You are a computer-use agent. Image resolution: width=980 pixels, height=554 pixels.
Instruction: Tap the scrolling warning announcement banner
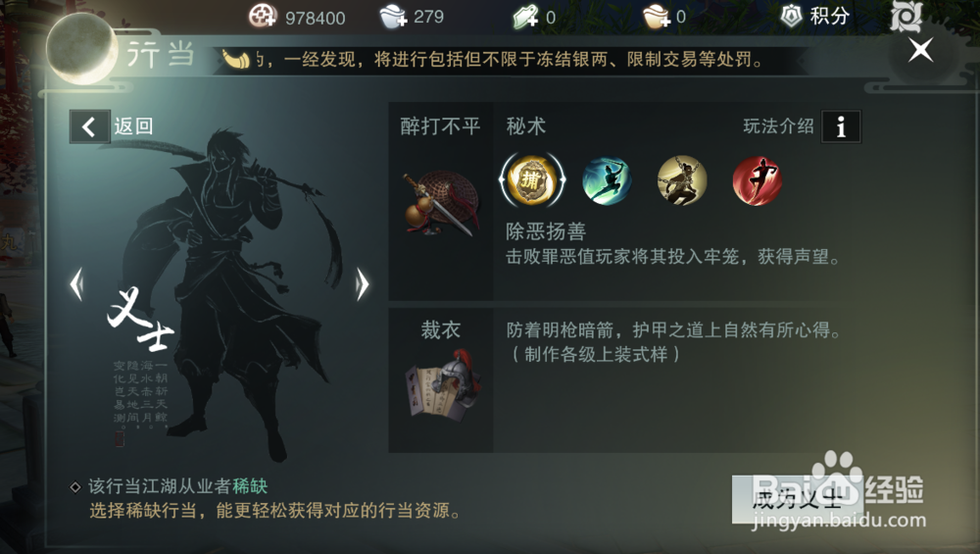508,60
